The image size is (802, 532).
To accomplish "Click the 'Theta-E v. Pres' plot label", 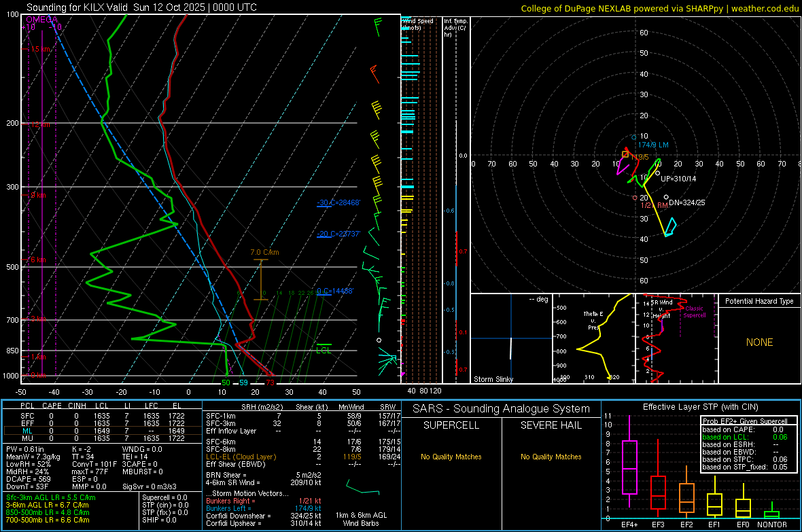I will pos(593,320).
